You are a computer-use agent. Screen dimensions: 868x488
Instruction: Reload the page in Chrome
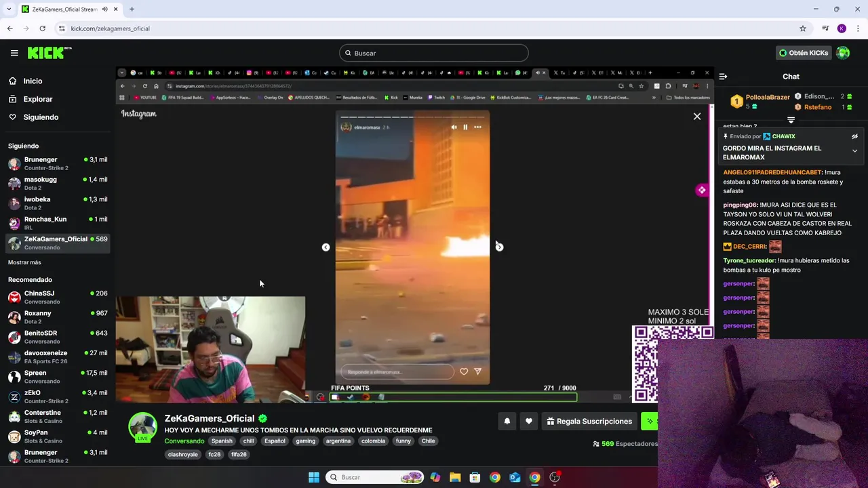[x=42, y=28]
